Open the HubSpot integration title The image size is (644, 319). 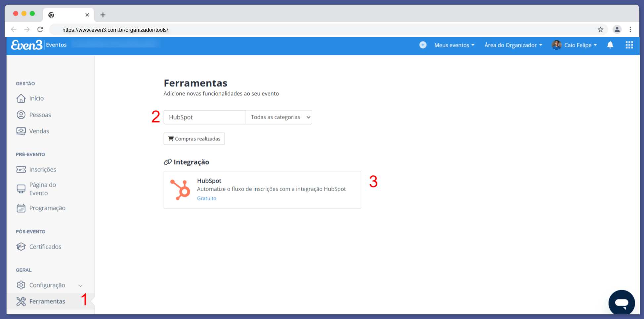(209, 181)
